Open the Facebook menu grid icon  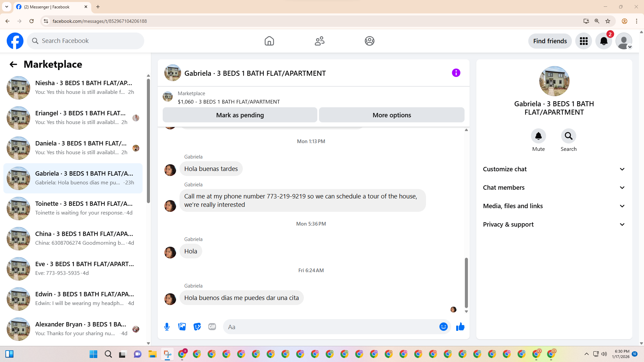pos(584,41)
